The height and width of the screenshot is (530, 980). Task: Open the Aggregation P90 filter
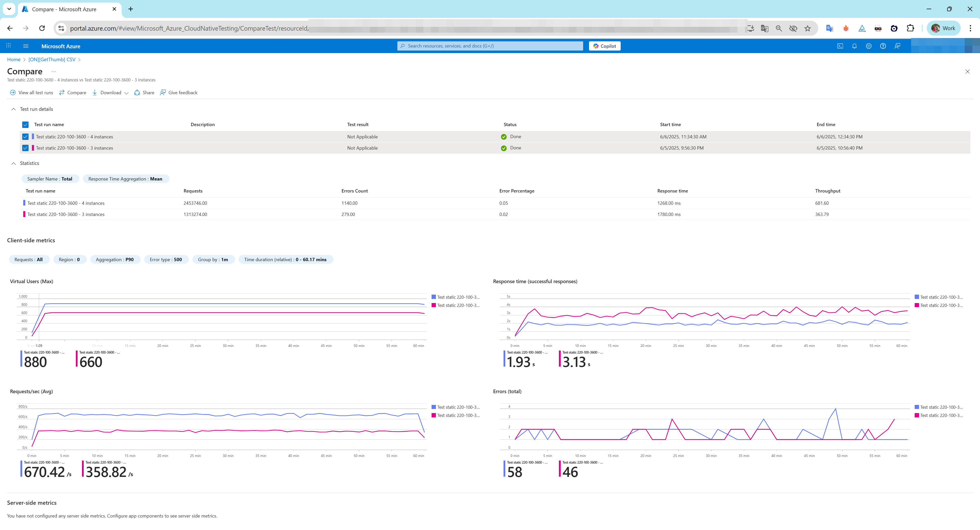(x=115, y=259)
